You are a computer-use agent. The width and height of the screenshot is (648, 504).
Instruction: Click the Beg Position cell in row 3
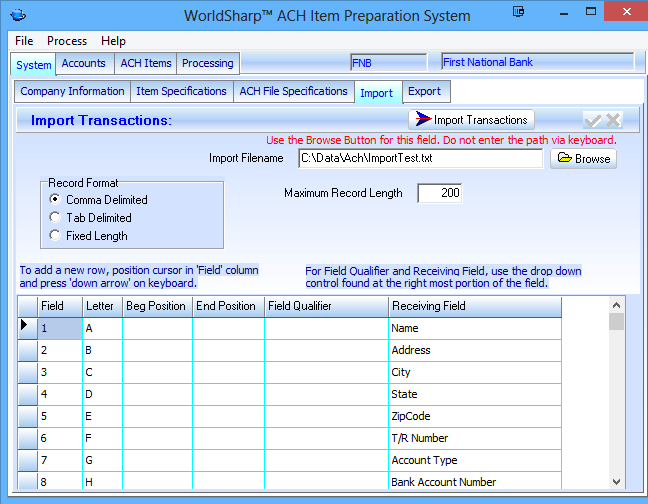coord(157,372)
